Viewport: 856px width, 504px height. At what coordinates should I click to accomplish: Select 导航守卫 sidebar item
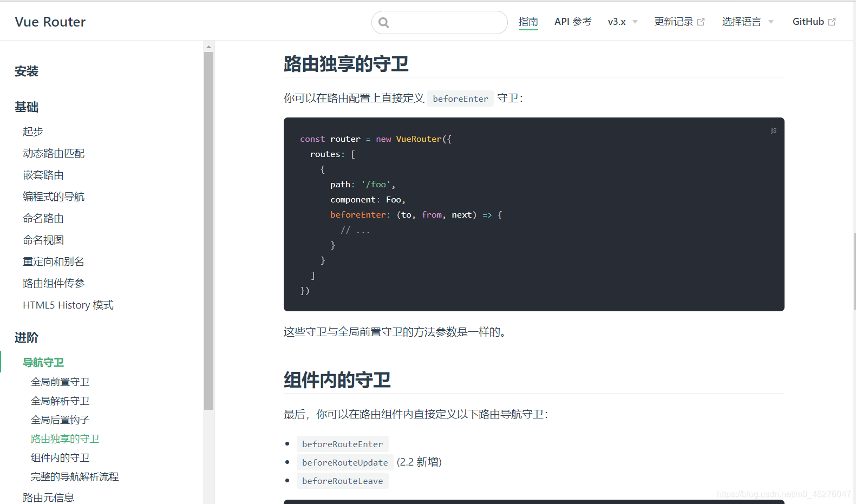point(43,362)
